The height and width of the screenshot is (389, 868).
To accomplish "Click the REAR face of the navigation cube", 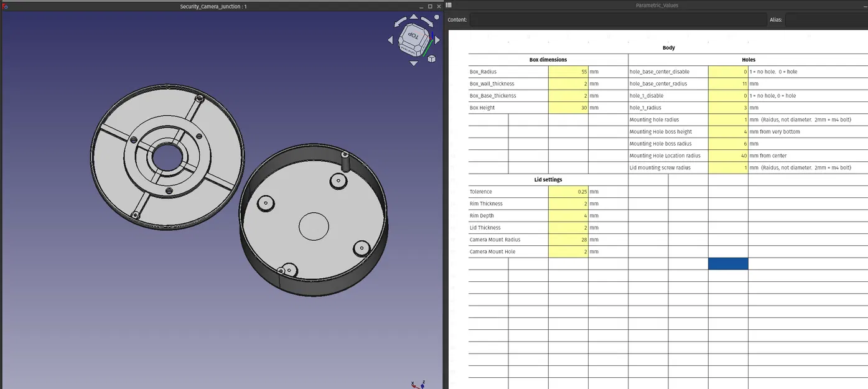I will pos(408,50).
